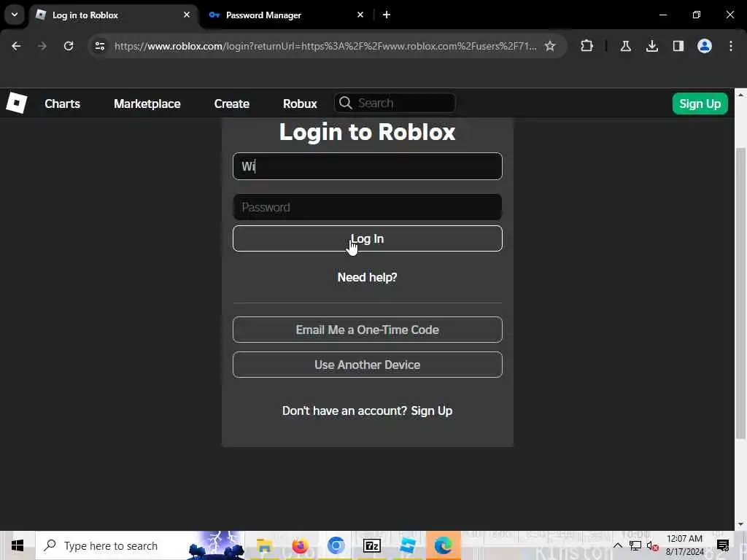Screen dimensions: 747x560
Task: Open the muted volume tray icon
Action: [653, 545]
